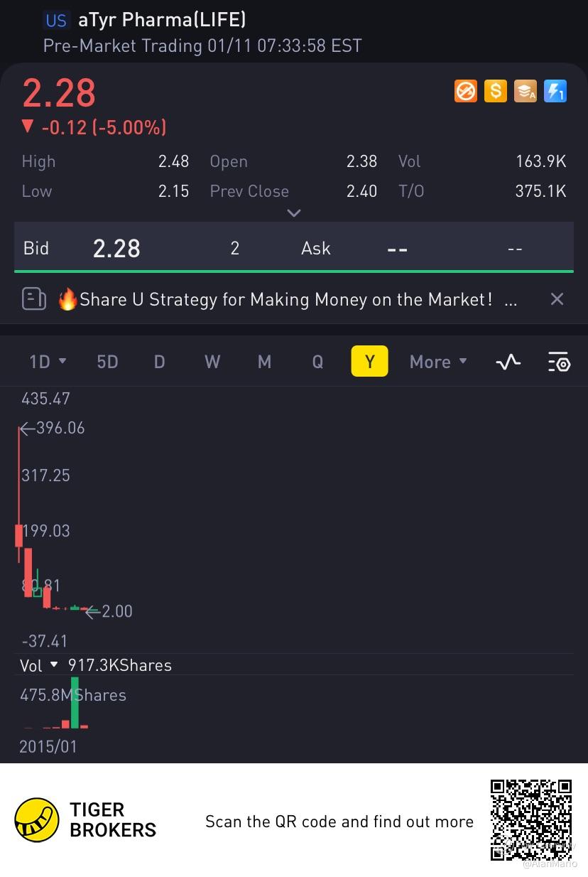Open the Vol indicator dropdown
The width and height of the screenshot is (588, 877).
[40, 665]
